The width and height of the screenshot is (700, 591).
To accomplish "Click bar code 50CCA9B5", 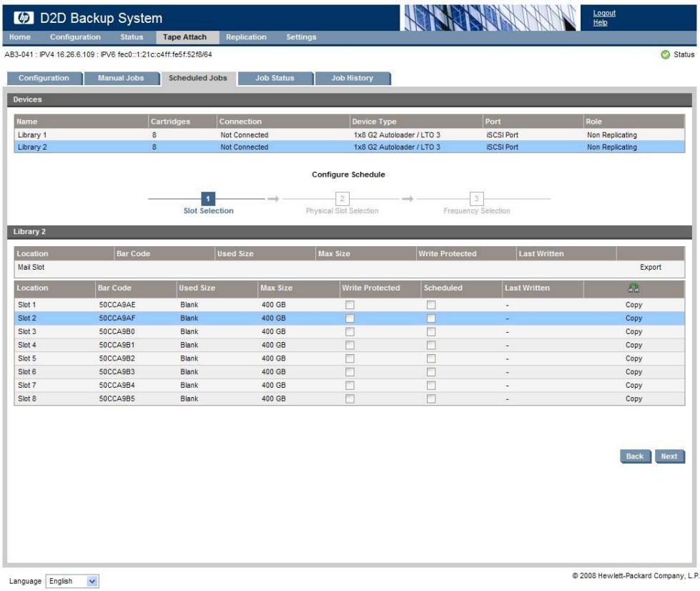I will pyautogui.click(x=117, y=399).
